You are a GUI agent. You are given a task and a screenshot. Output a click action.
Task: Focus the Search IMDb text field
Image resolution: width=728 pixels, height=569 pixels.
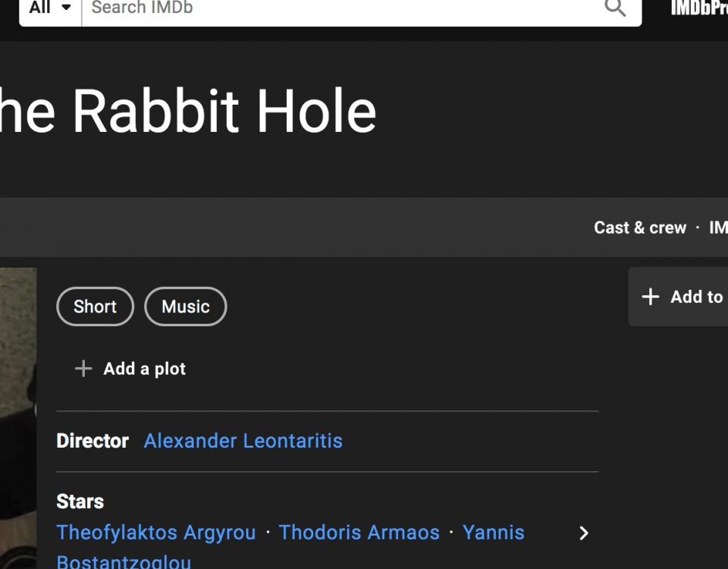click(341, 8)
